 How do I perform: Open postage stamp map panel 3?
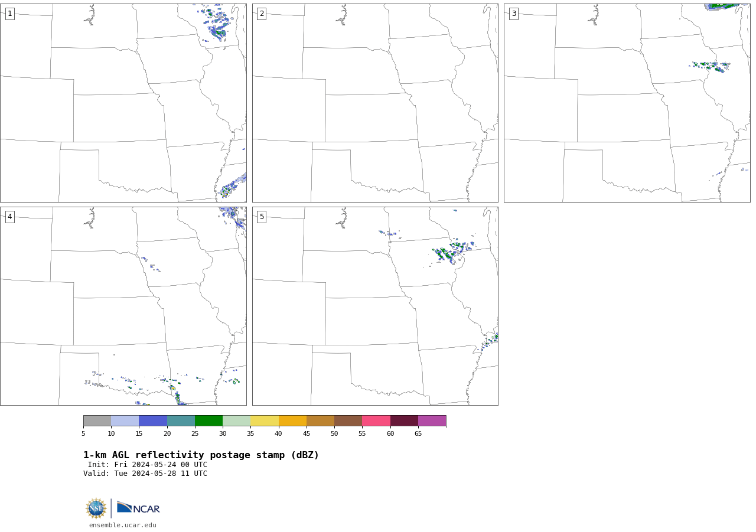[x=627, y=103]
